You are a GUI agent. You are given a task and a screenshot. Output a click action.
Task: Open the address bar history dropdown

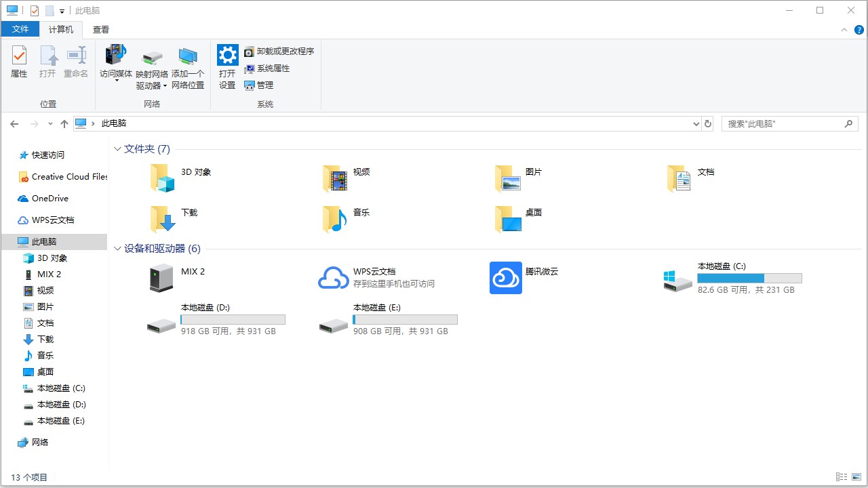point(696,124)
